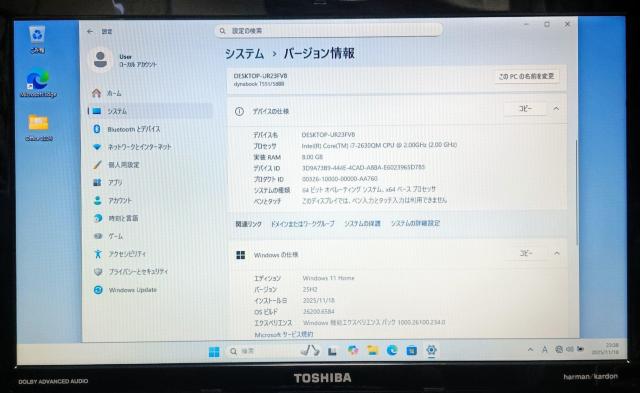Open ネットワークとインターネット settings
640x393 pixels.
pyautogui.click(x=149, y=147)
